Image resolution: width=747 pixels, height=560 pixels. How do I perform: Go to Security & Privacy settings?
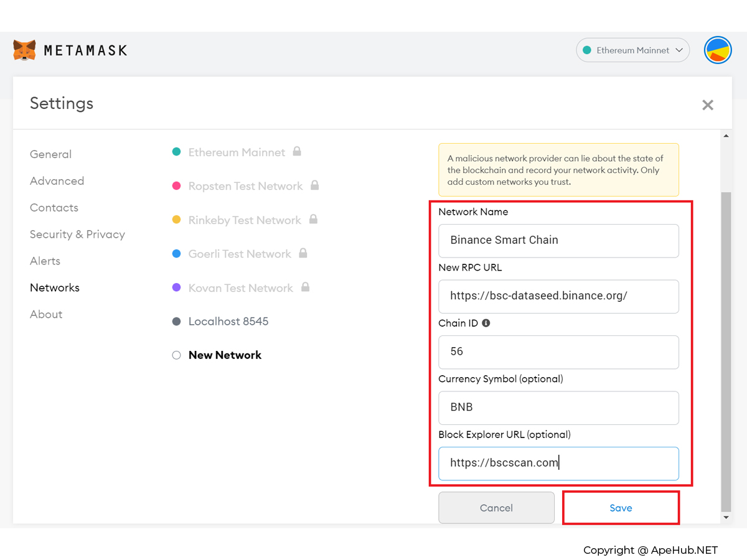(77, 235)
